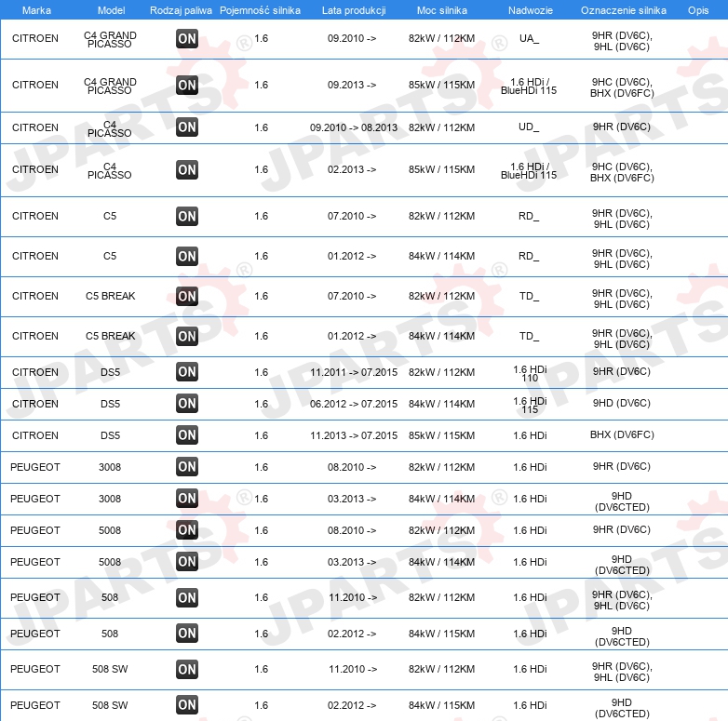This screenshot has width=728, height=721.
Task: Click ON icon in C5 BREAK 01.2012 row
Action: 187,336
